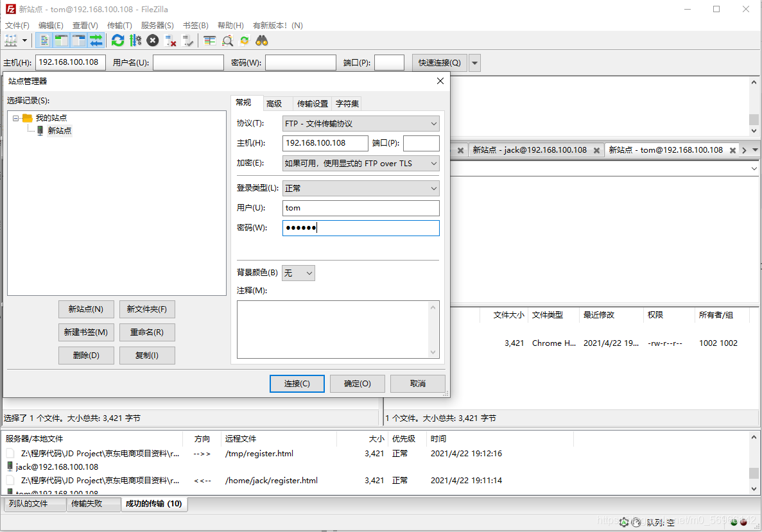Open the 书签(B) menu
The image size is (762, 532).
(x=195, y=25)
